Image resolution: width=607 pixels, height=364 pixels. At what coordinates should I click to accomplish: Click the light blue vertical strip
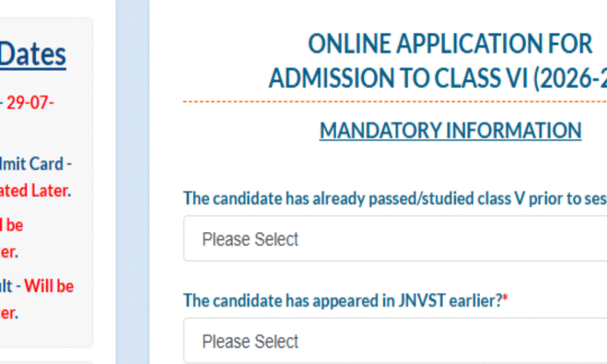[132, 182]
